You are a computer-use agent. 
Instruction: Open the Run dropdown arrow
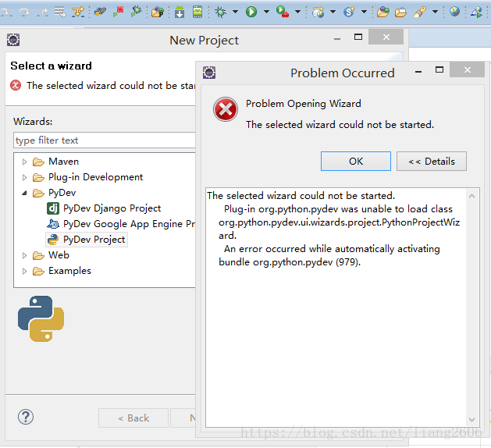click(266, 12)
